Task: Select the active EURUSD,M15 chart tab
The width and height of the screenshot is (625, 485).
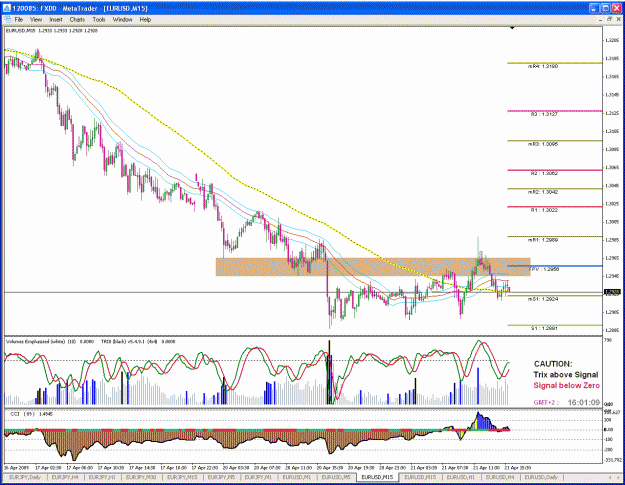Action: 377,477
